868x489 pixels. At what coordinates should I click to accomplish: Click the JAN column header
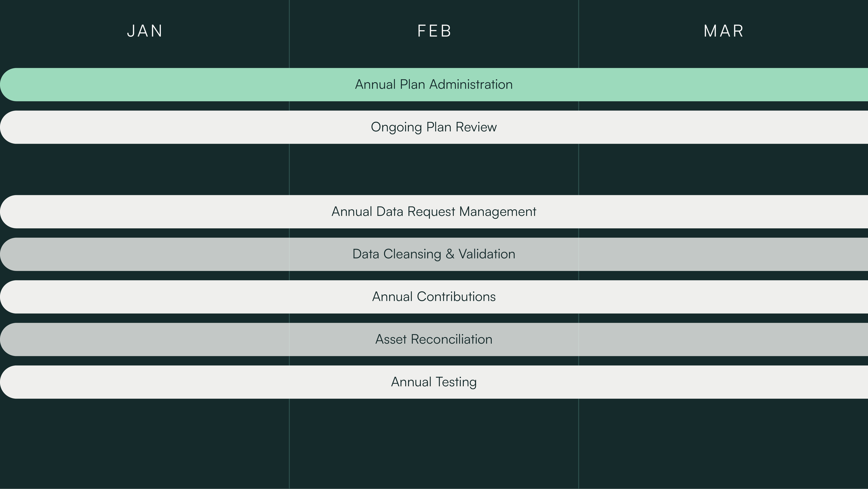145,31
